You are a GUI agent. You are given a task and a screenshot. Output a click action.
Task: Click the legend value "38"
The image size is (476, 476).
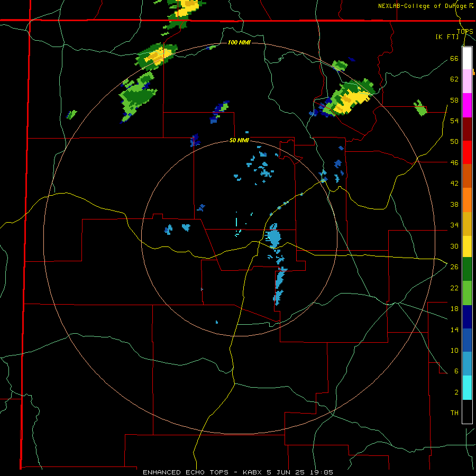pos(454,204)
